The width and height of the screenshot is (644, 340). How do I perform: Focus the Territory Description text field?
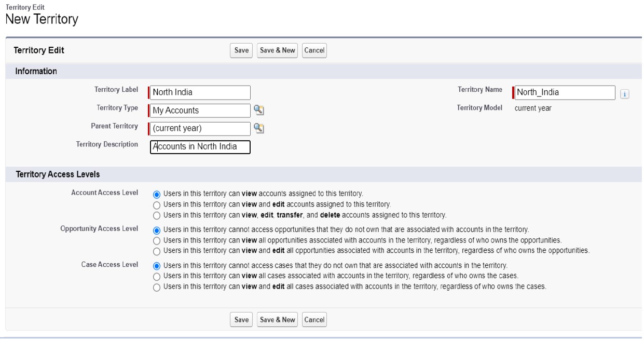pos(200,147)
